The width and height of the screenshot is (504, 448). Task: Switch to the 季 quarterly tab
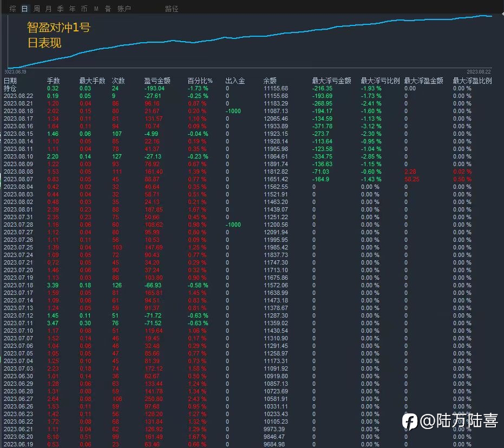click(x=61, y=9)
